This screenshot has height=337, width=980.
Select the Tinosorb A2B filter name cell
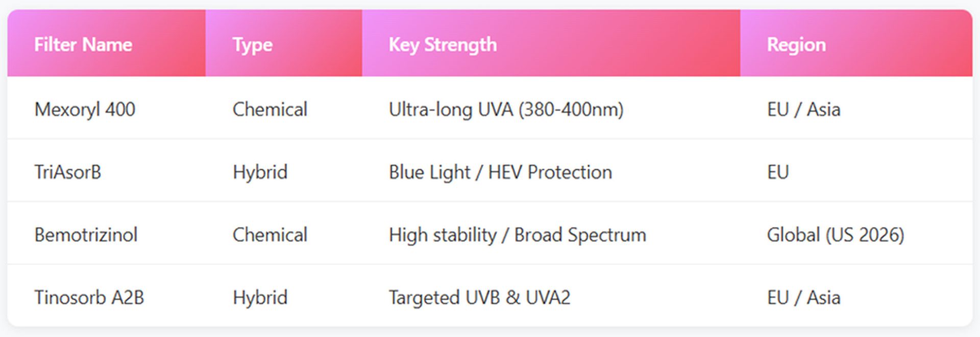89,297
